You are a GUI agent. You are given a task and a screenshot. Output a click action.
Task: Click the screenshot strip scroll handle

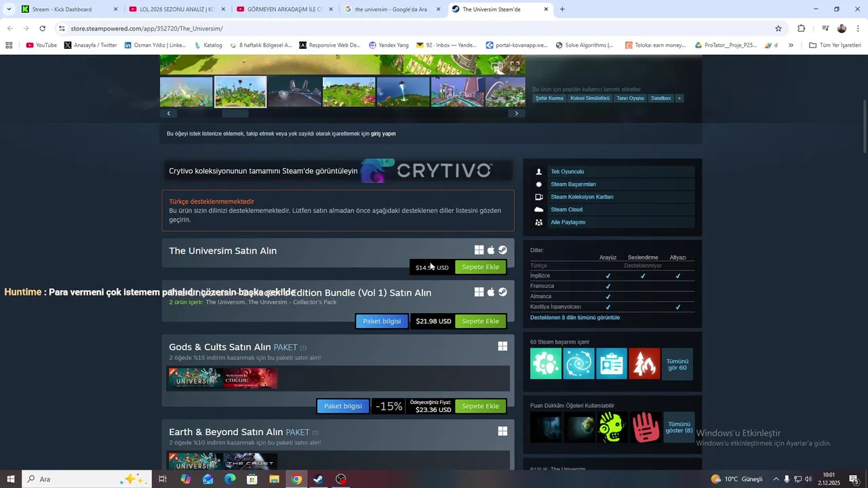coord(235,113)
